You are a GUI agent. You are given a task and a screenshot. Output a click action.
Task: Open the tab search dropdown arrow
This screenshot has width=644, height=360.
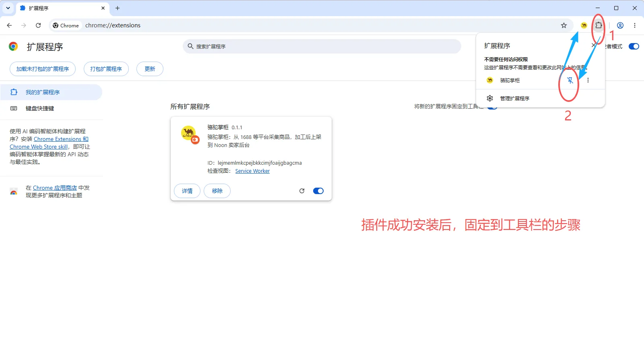8,8
